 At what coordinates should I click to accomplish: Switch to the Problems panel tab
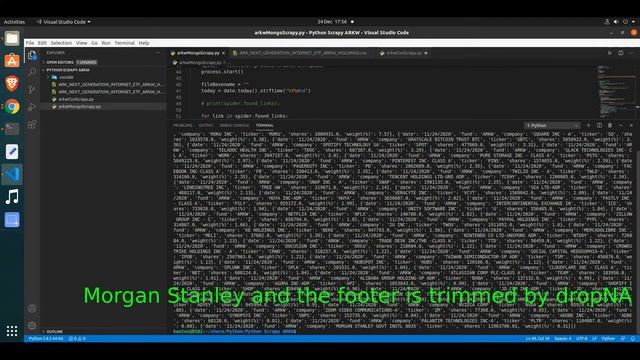(x=182, y=125)
